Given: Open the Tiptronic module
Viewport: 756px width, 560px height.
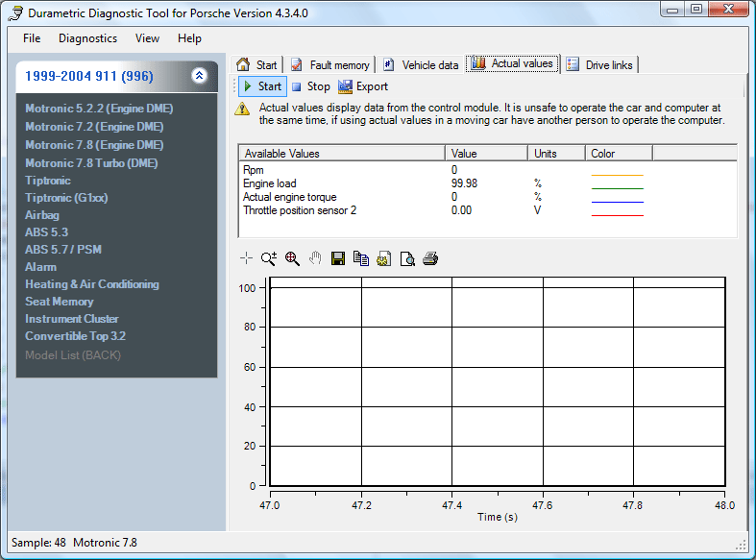Looking at the screenshot, I should [48, 181].
